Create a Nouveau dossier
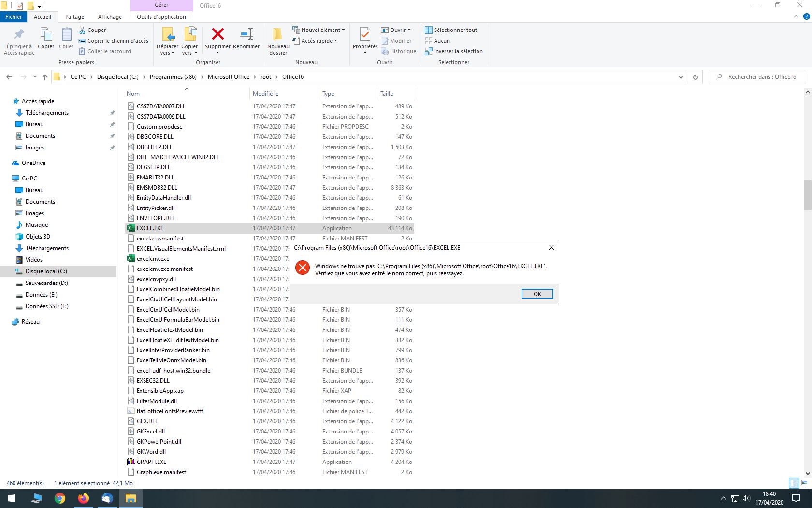The height and width of the screenshot is (508, 812). (278, 41)
